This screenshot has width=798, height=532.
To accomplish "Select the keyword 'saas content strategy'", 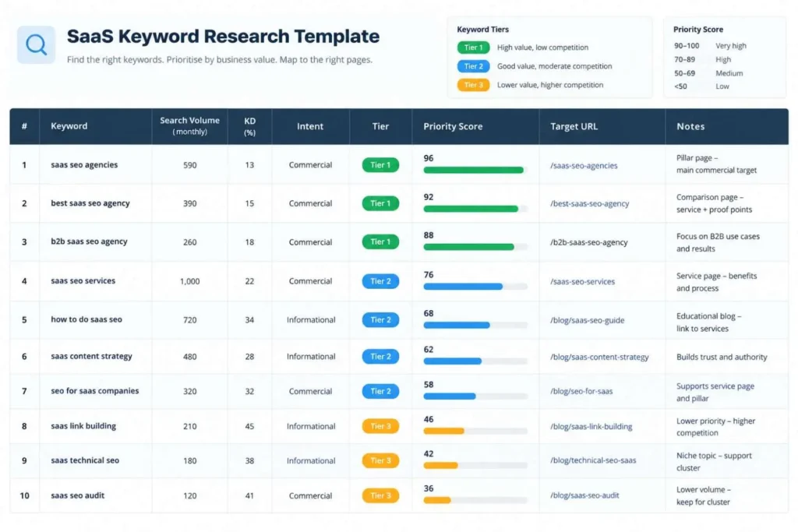I will point(91,357).
